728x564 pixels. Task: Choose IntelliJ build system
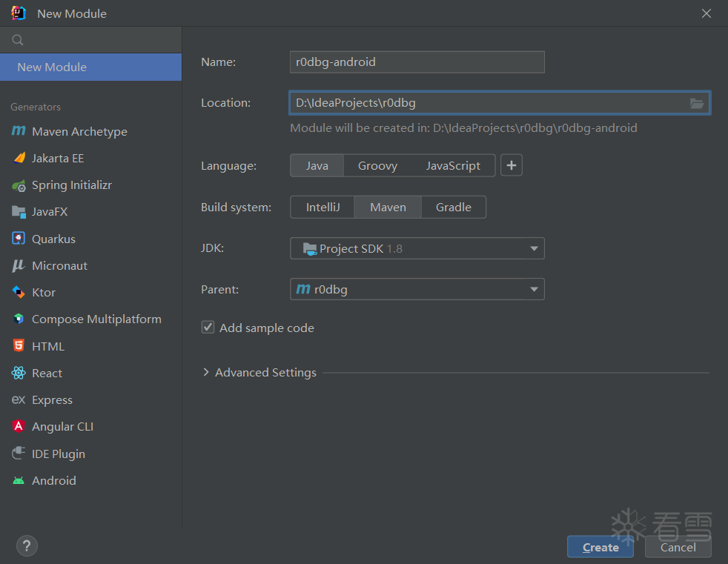point(322,207)
